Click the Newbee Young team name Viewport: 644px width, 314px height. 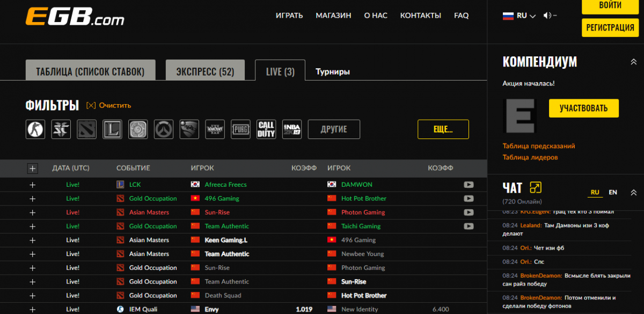(x=363, y=254)
